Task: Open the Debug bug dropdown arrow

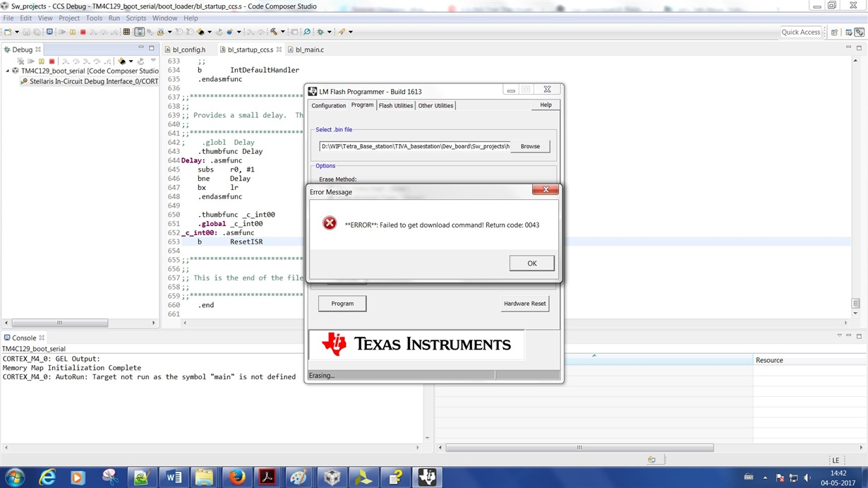Action: point(329,32)
